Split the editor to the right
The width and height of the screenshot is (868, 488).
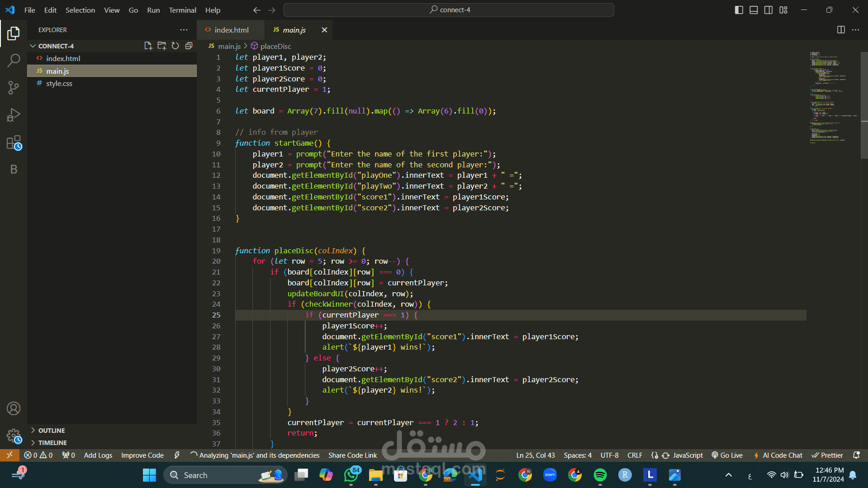(x=841, y=30)
